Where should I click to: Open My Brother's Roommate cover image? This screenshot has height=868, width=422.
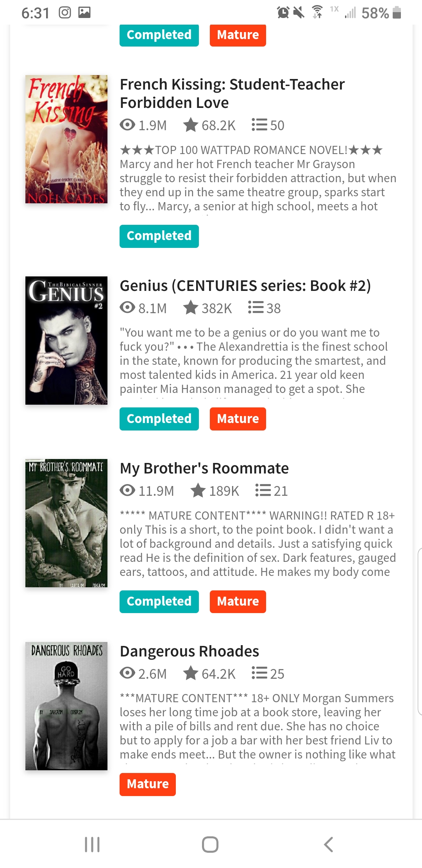coord(66,523)
